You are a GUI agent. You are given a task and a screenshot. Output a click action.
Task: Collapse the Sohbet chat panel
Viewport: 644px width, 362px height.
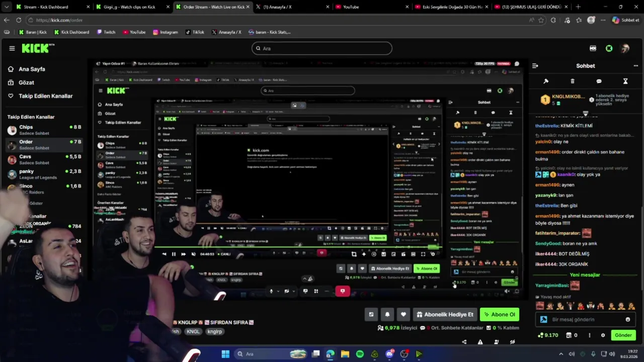535,66
